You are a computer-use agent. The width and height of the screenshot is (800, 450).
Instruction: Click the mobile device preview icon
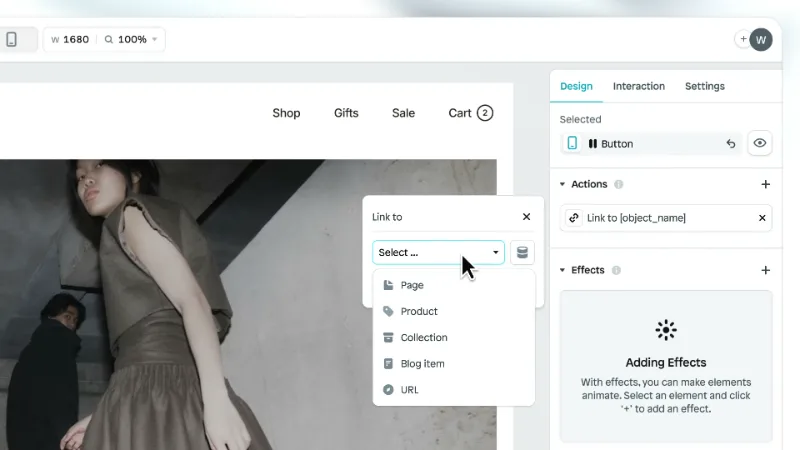[x=11, y=39]
